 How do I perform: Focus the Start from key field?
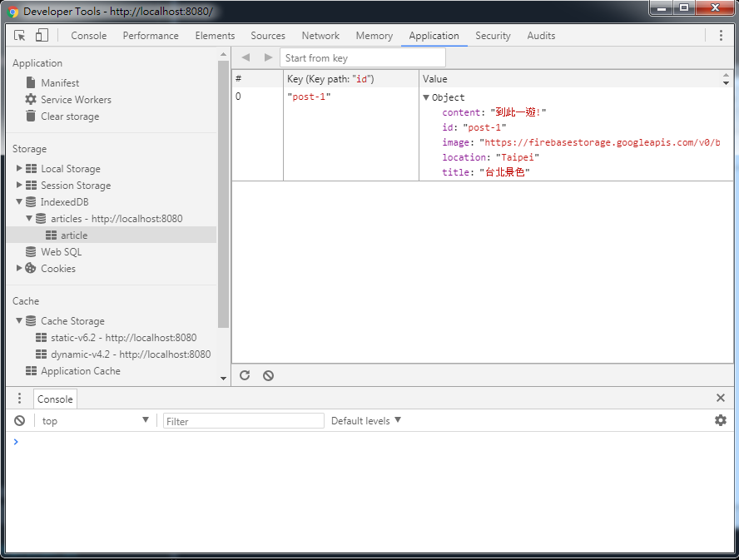(363, 58)
